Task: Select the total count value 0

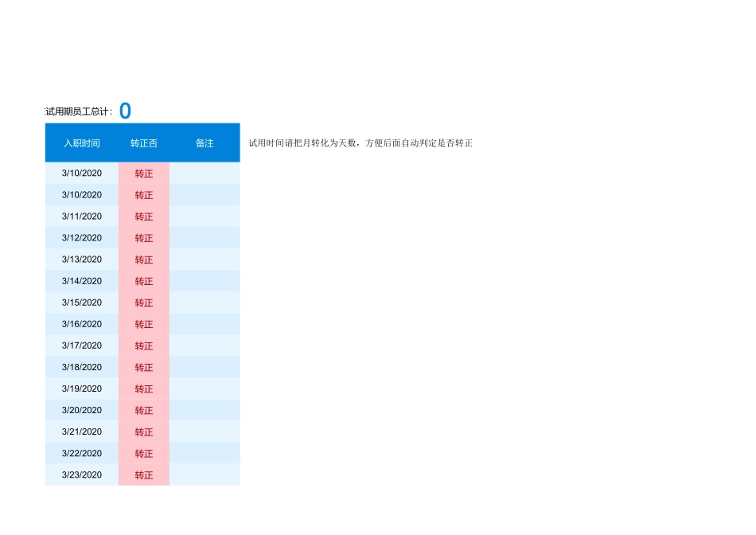Action: (x=125, y=111)
